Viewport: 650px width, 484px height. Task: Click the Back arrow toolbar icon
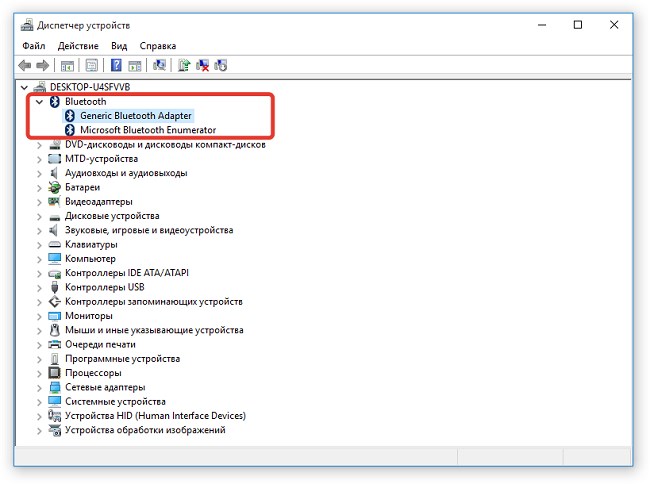tap(25, 65)
